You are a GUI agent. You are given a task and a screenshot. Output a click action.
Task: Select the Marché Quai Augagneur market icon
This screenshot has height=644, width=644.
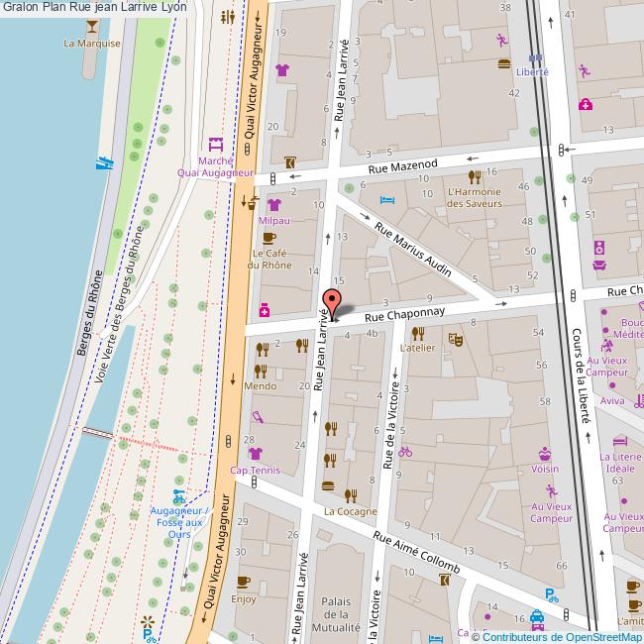coord(216,145)
